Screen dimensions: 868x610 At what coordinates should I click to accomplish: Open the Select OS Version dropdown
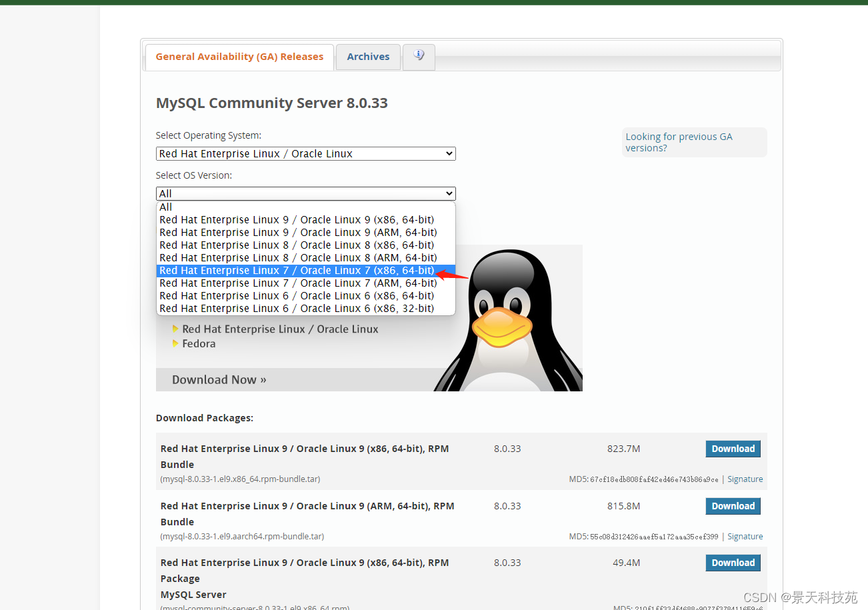306,193
